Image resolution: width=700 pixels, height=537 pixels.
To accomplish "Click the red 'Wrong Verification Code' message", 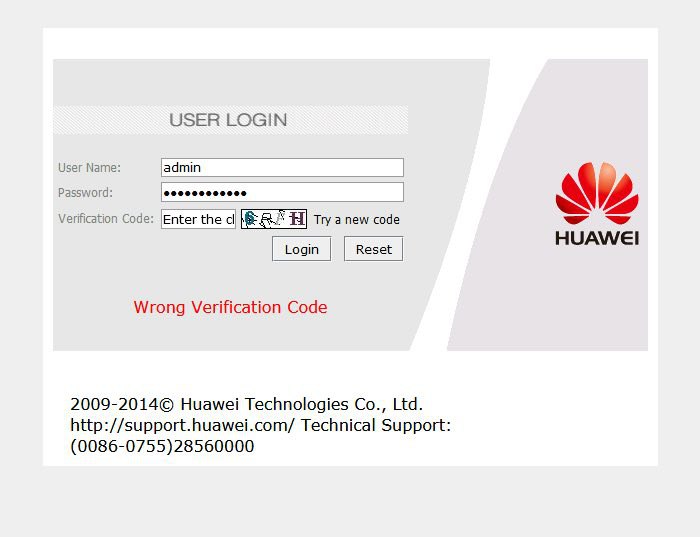I will 230,307.
